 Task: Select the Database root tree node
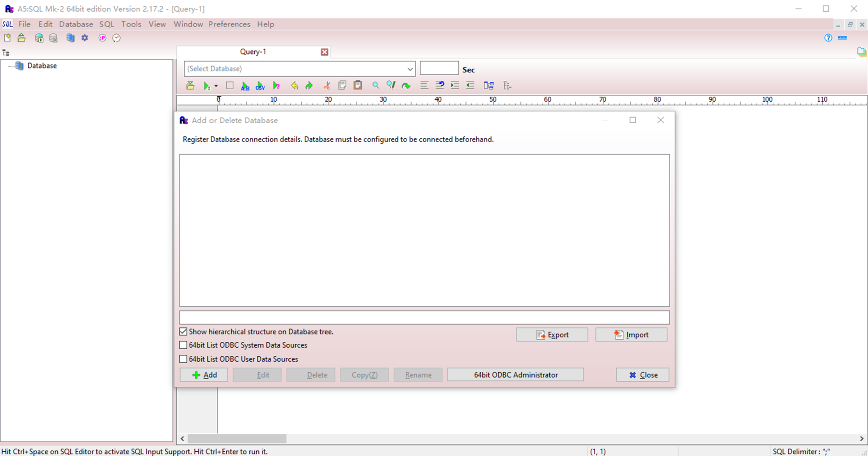click(42, 66)
